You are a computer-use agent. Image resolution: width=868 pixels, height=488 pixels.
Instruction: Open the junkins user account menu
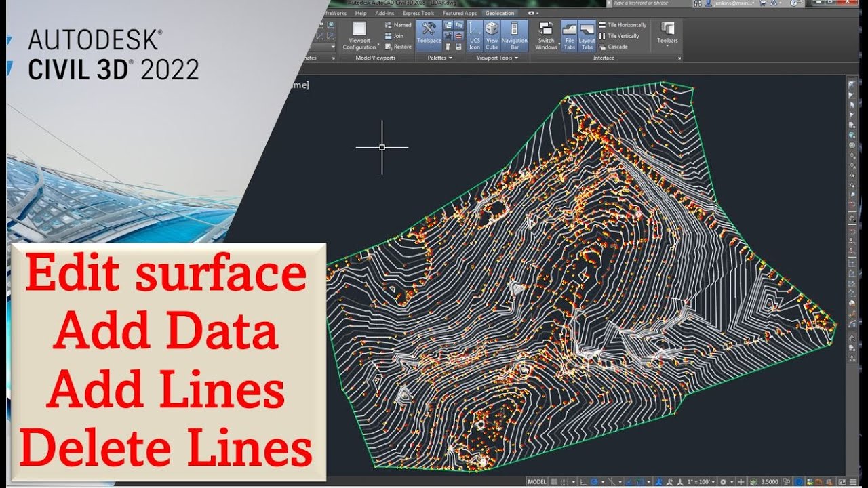click(729, 3)
